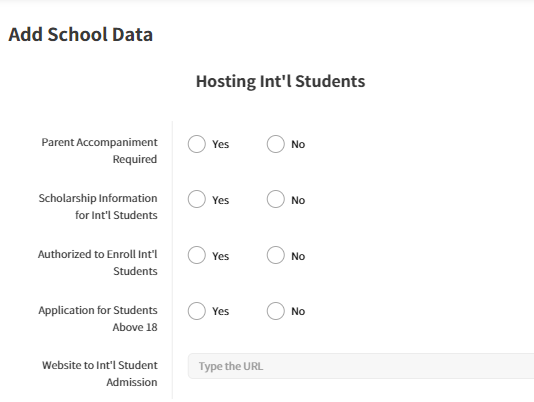534x402 pixels.
Task: Pick No for Application for Students Above 18
Action: click(276, 311)
